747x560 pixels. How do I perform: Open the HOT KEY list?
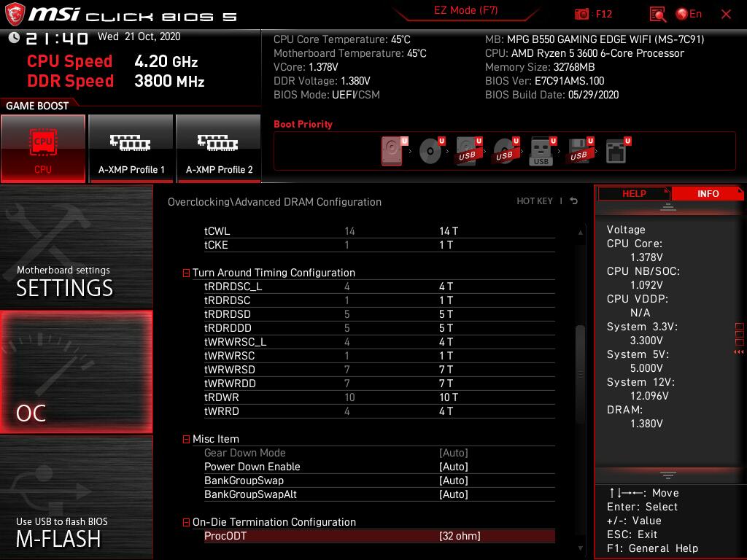[x=535, y=201]
